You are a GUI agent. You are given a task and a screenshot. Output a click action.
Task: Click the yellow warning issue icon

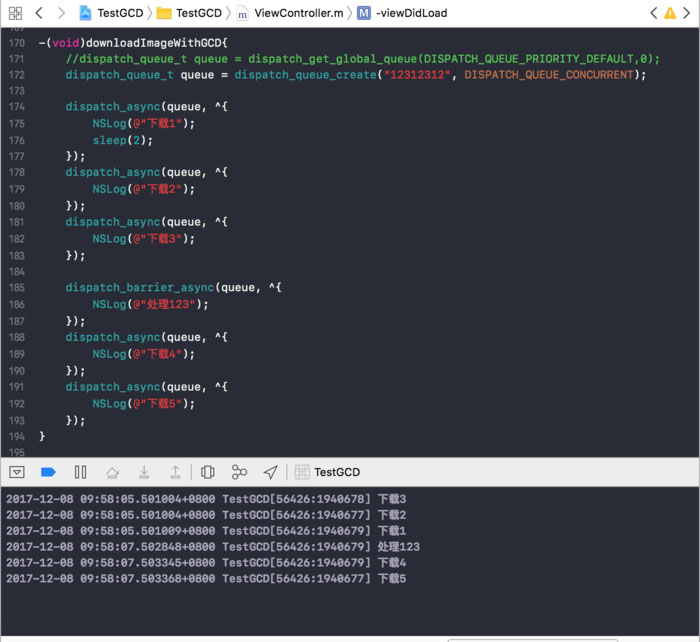click(x=670, y=13)
